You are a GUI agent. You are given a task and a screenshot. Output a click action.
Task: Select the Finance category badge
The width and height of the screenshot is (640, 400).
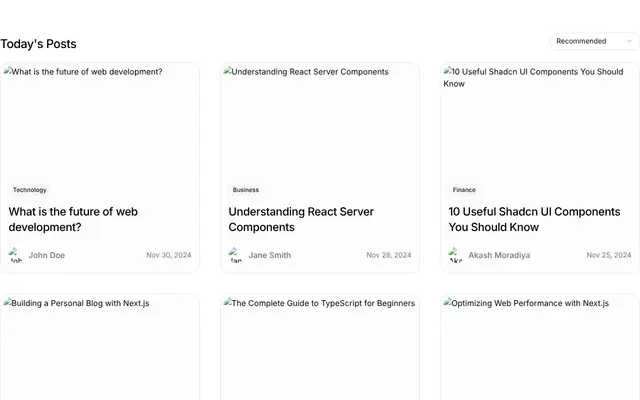pos(464,190)
